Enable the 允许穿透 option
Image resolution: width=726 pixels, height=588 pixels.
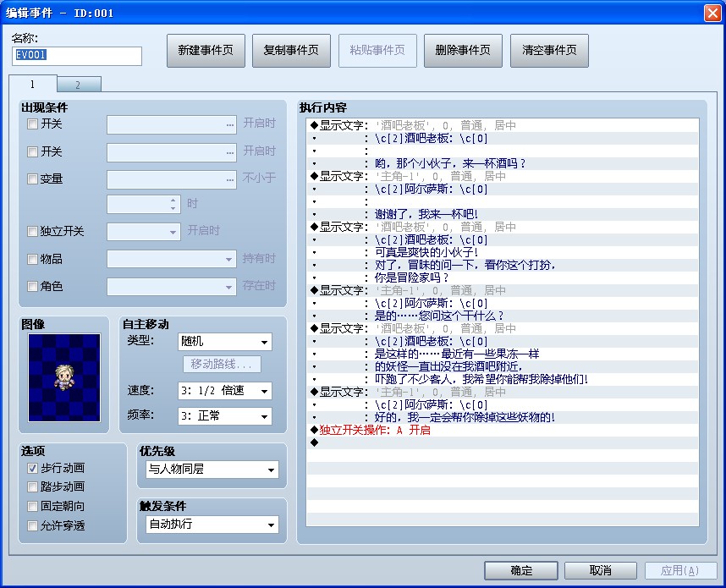click(x=32, y=525)
